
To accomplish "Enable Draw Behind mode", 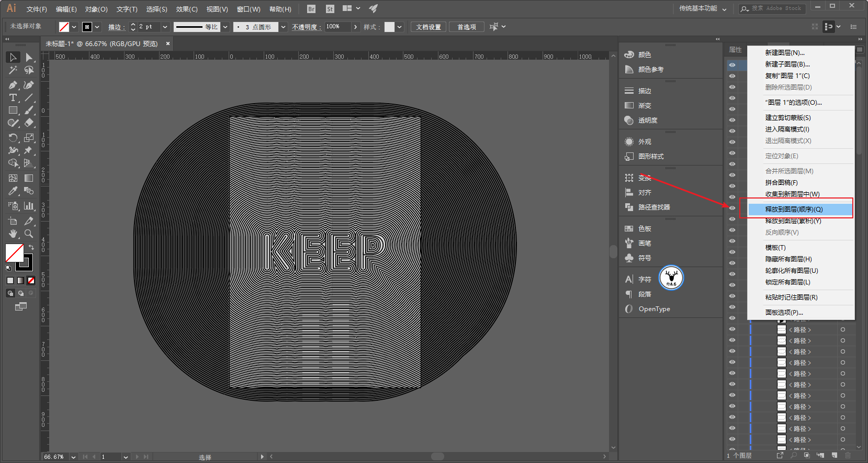I will [x=20, y=293].
